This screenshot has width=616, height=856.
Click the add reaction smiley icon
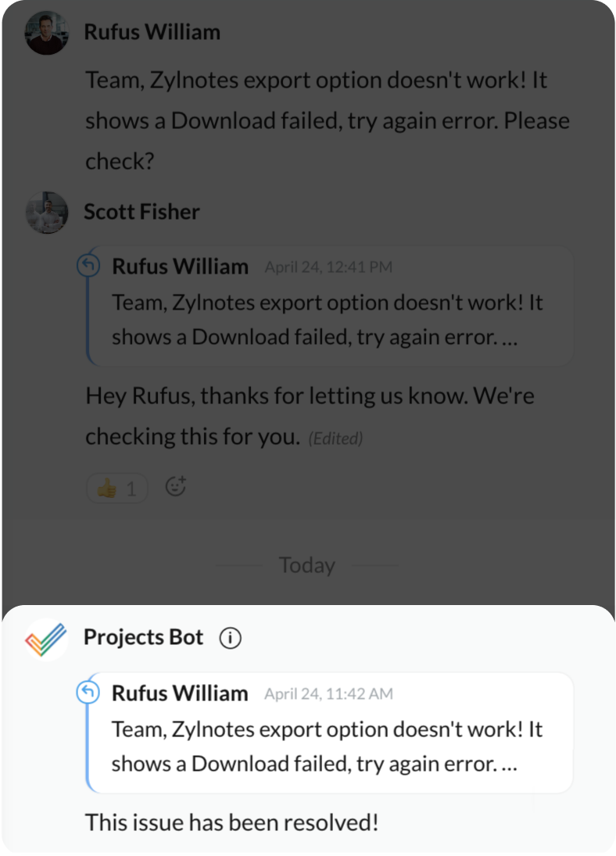(177, 487)
